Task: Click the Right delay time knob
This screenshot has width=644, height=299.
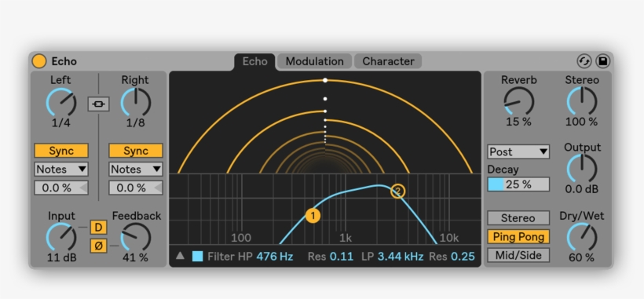Action: pyautogui.click(x=136, y=102)
